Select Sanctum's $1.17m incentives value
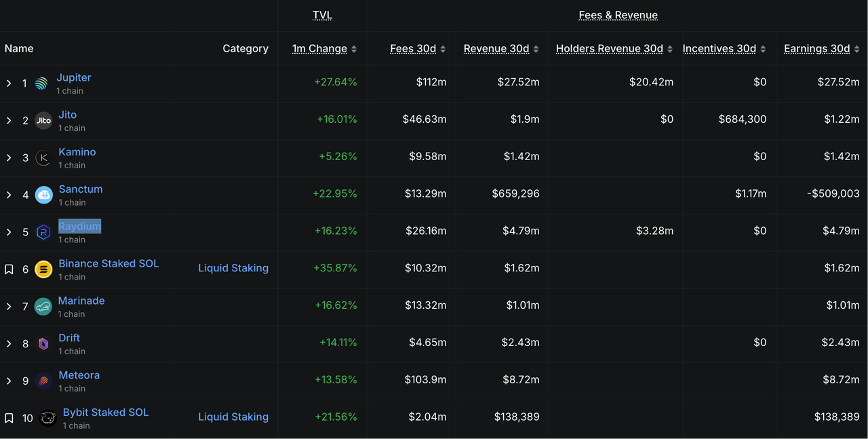The height and width of the screenshot is (439, 868). [x=751, y=193]
